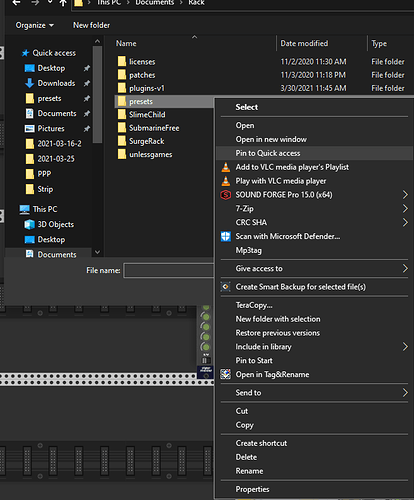This screenshot has height=500, width=414.
Task: Click into the File name input field
Action: (168, 271)
